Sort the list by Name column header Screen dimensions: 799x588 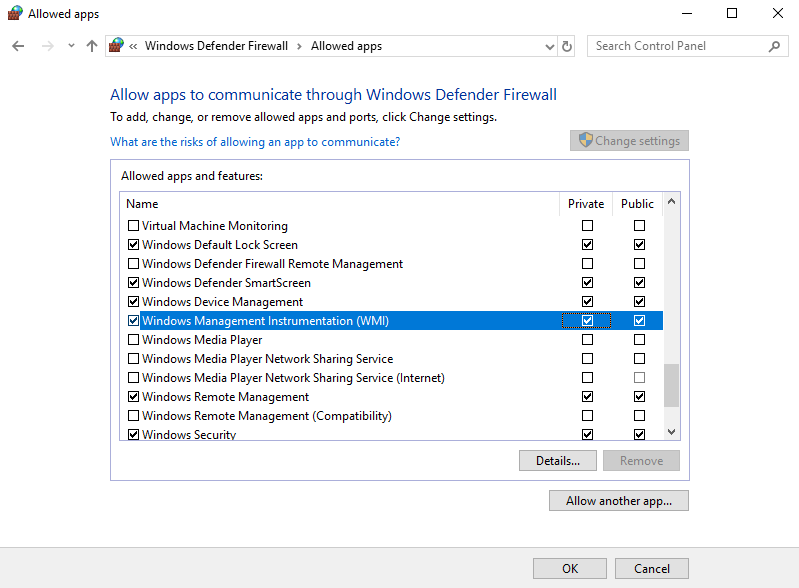point(340,204)
